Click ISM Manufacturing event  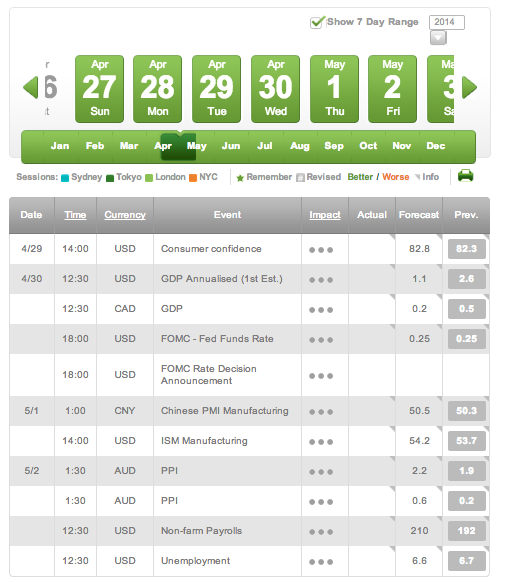pos(204,441)
